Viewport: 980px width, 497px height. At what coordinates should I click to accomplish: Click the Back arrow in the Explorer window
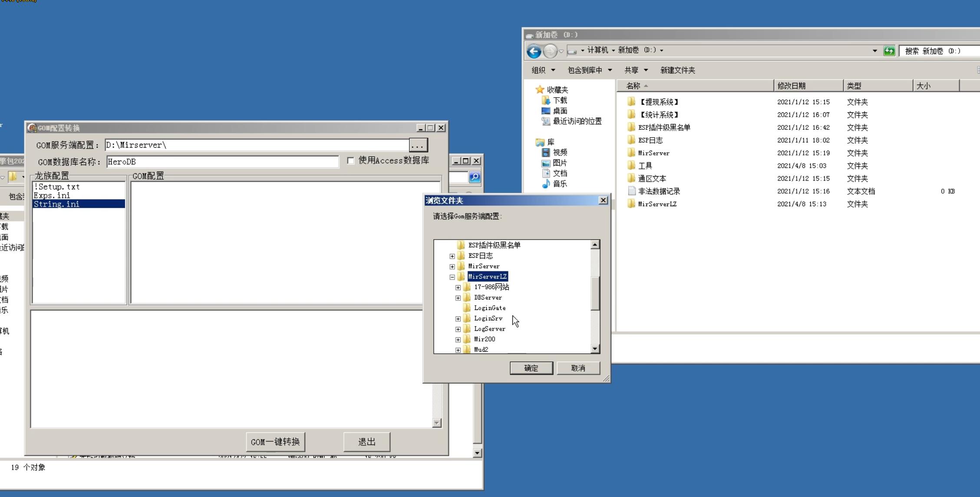point(534,51)
